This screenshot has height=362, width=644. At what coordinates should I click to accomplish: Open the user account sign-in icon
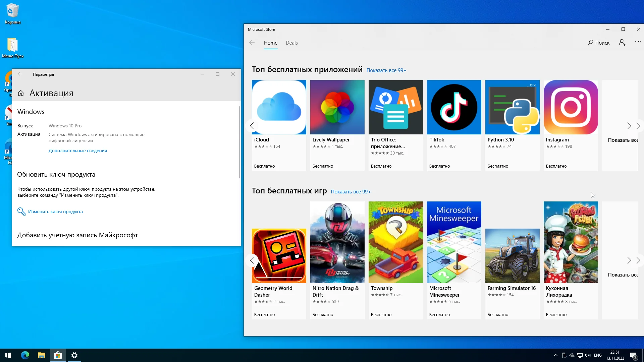pyautogui.click(x=622, y=43)
